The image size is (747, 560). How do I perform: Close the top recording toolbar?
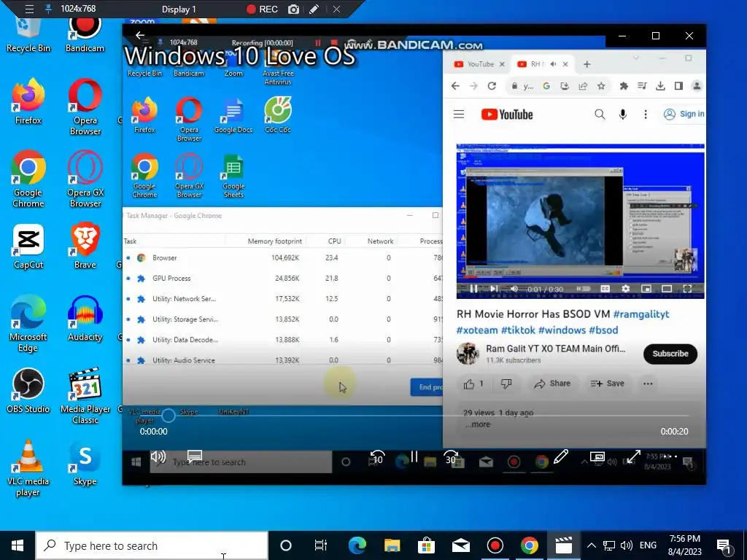(336, 9)
